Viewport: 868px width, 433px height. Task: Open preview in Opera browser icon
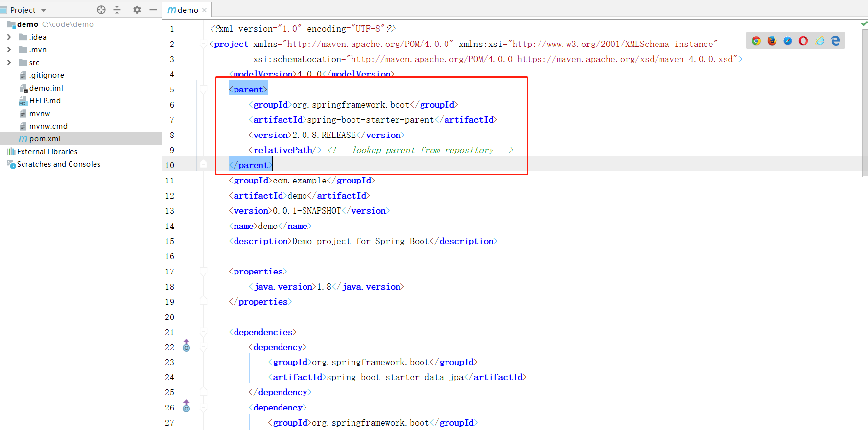click(803, 41)
